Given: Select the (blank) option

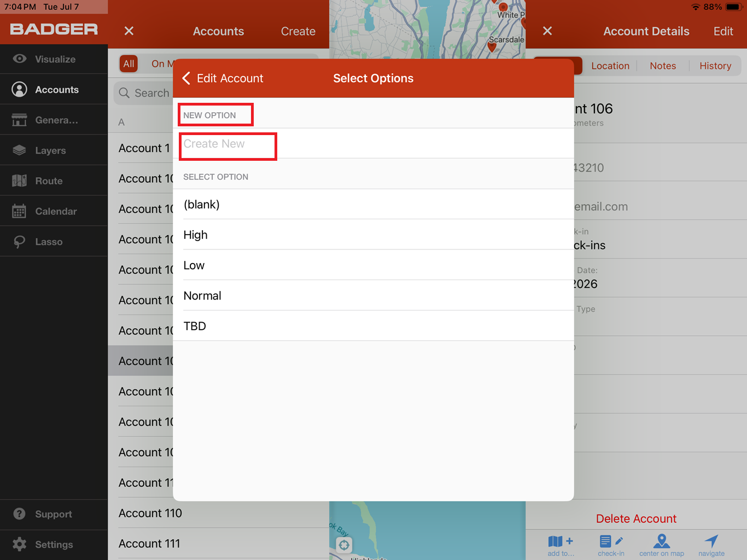Looking at the screenshot, I should coord(373,205).
